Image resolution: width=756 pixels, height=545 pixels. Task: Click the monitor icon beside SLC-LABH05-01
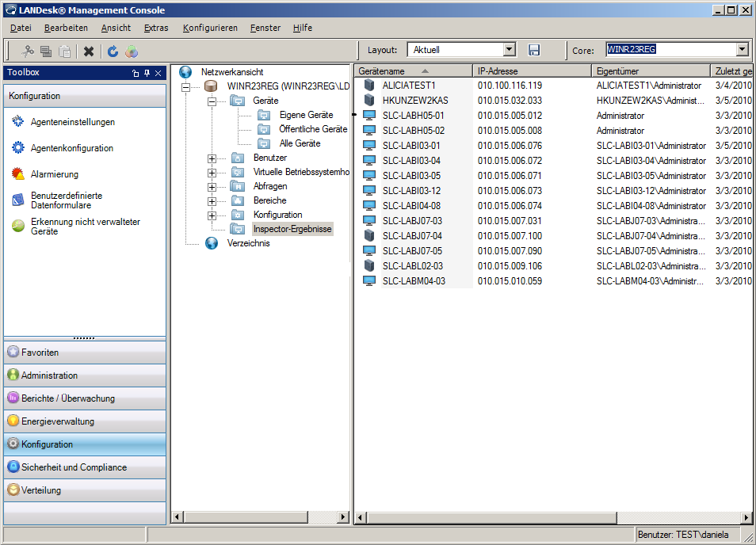pos(369,115)
